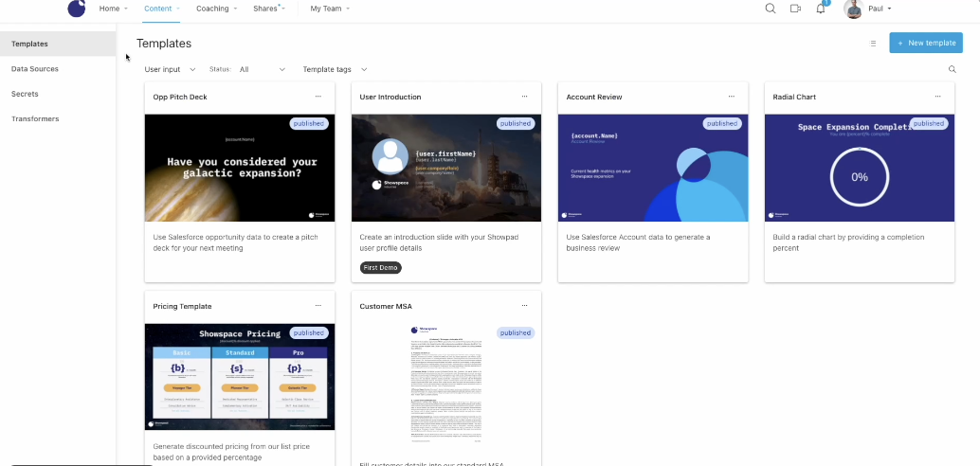Expand the Status All dropdown
Image resolution: width=980 pixels, height=466 pixels.
262,69
